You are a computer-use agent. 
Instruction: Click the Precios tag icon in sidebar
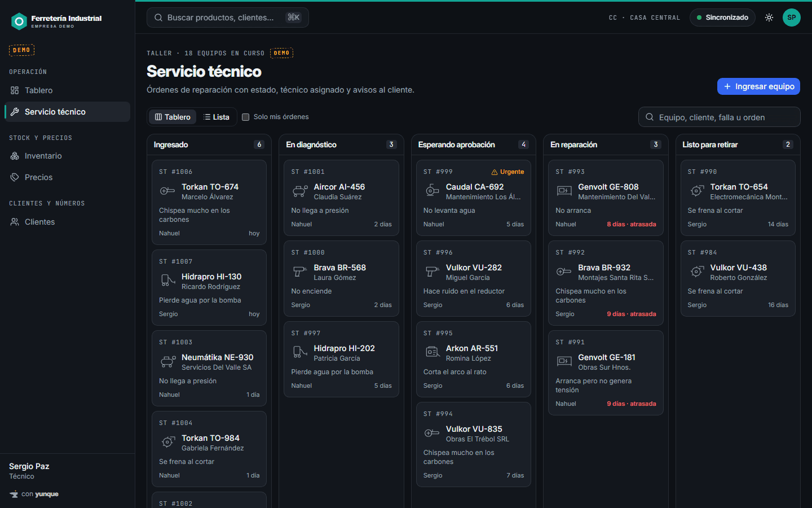click(15, 177)
